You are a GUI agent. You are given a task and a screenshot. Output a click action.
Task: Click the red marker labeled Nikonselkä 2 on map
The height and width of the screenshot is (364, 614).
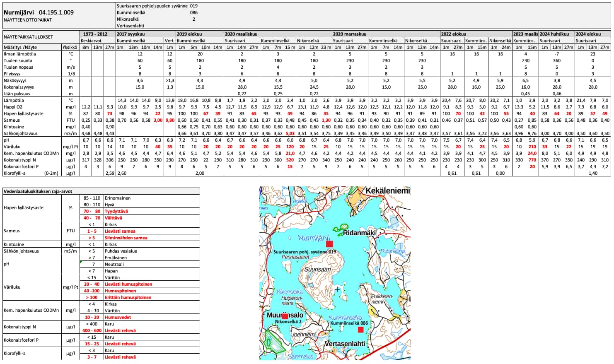285,316
